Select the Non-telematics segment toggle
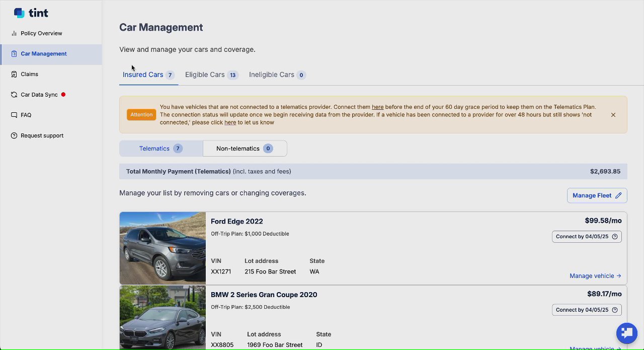The width and height of the screenshot is (644, 350). tap(245, 149)
